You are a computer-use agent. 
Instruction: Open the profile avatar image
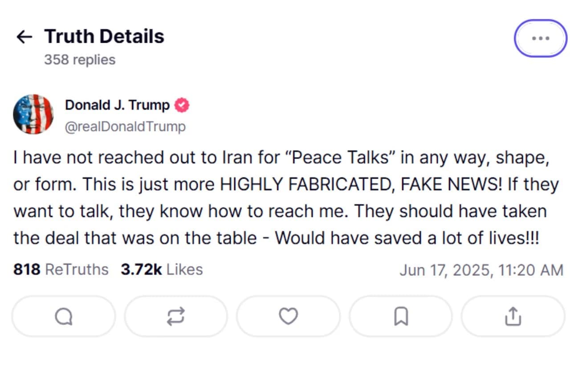[34, 114]
